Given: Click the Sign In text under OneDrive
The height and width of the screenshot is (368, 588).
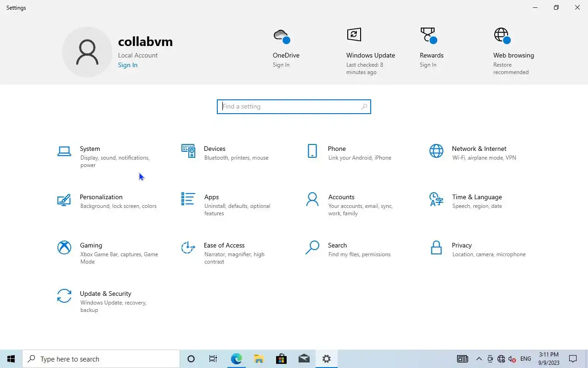Looking at the screenshot, I should tap(281, 65).
